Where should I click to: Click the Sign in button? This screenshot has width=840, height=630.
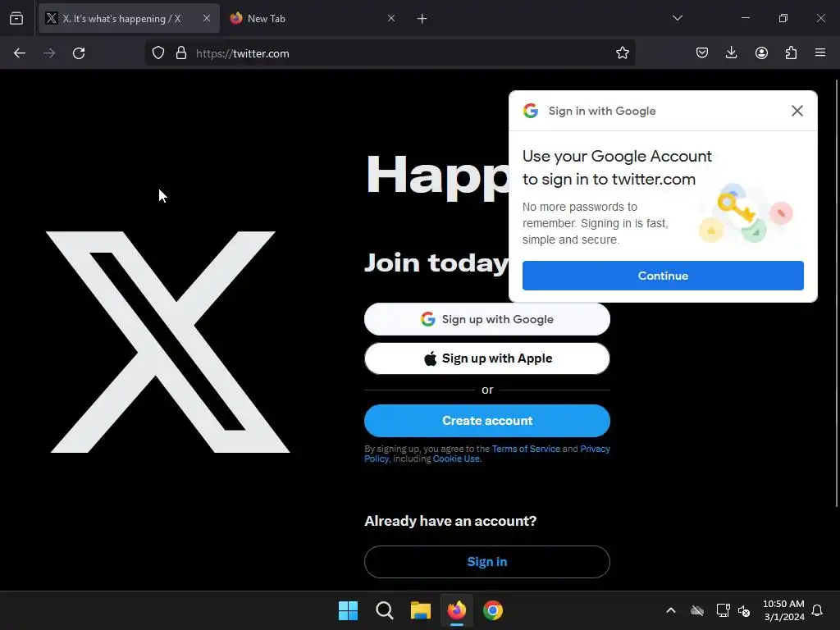[x=487, y=562]
